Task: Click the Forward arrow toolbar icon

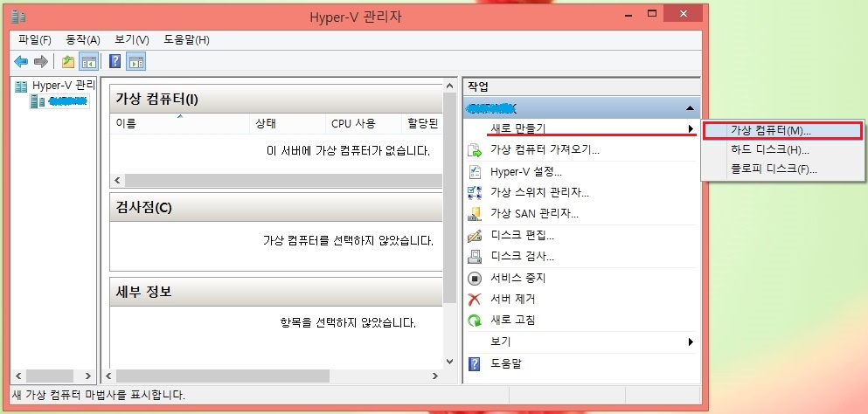Action: point(41,61)
